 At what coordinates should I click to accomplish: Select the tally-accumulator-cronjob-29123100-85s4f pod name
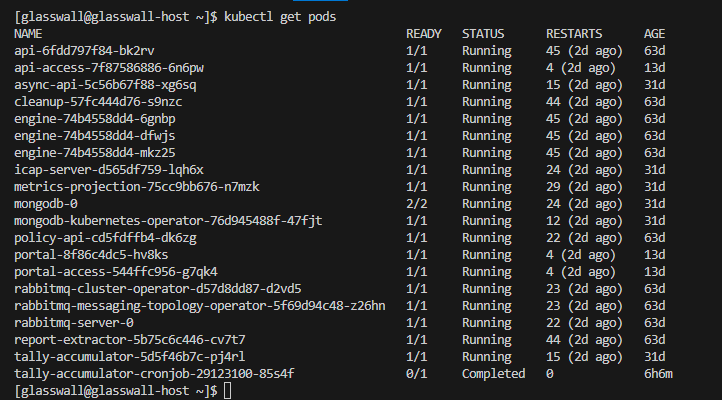pos(154,374)
